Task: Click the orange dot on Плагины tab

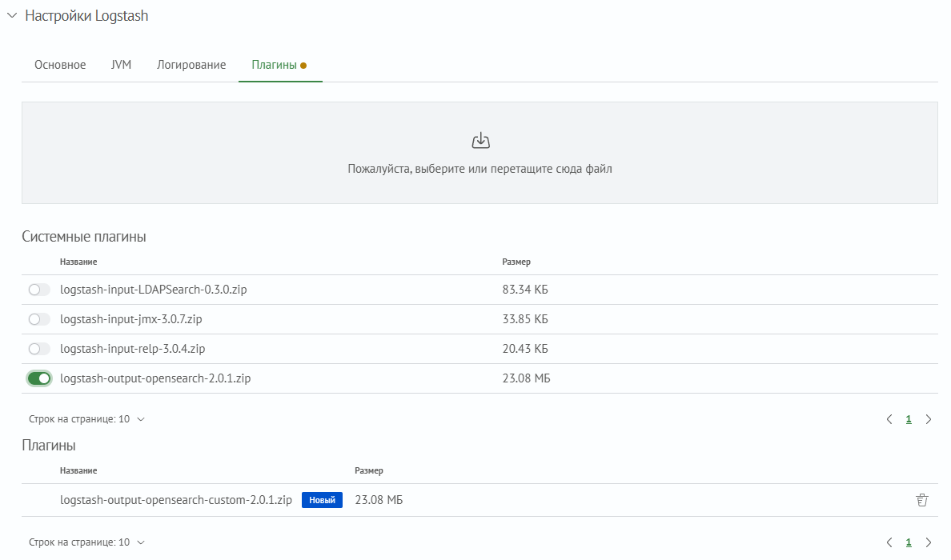Action: pyautogui.click(x=304, y=65)
